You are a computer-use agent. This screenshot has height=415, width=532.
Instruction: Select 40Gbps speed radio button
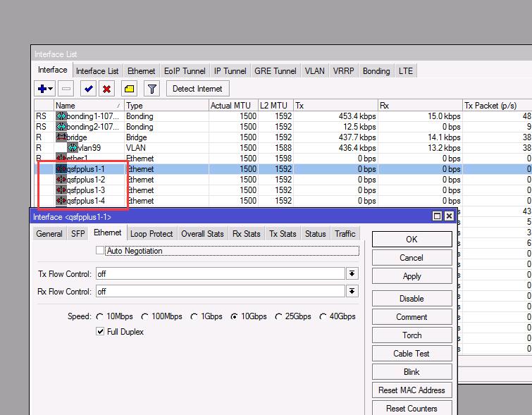click(322, 316)
